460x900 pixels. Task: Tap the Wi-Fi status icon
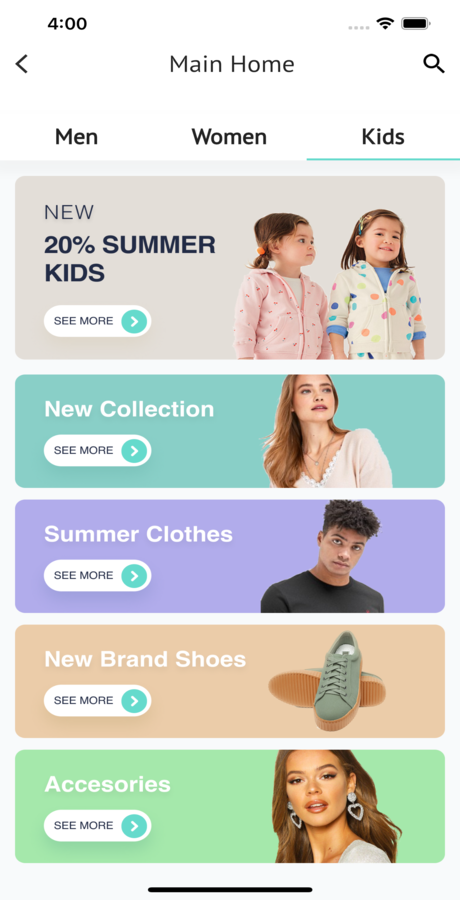click(384, 24)
